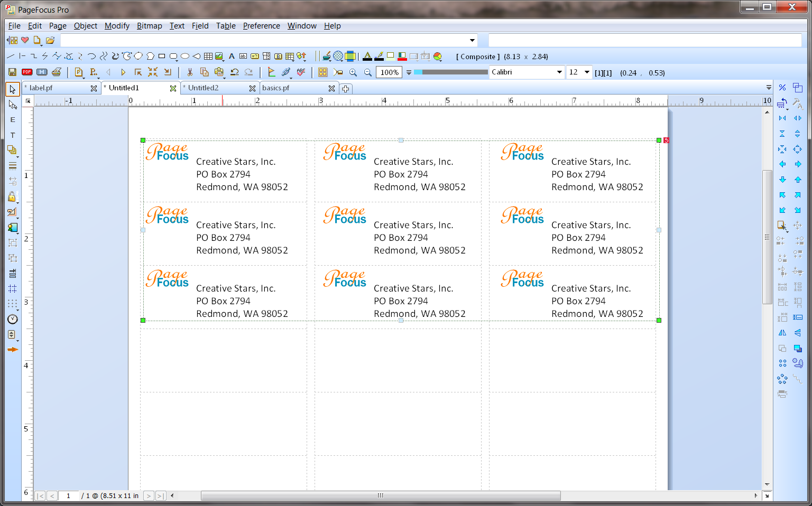Go to the first page
The height and width of the screenshot is (506, 812).
[x=40, y=496]
